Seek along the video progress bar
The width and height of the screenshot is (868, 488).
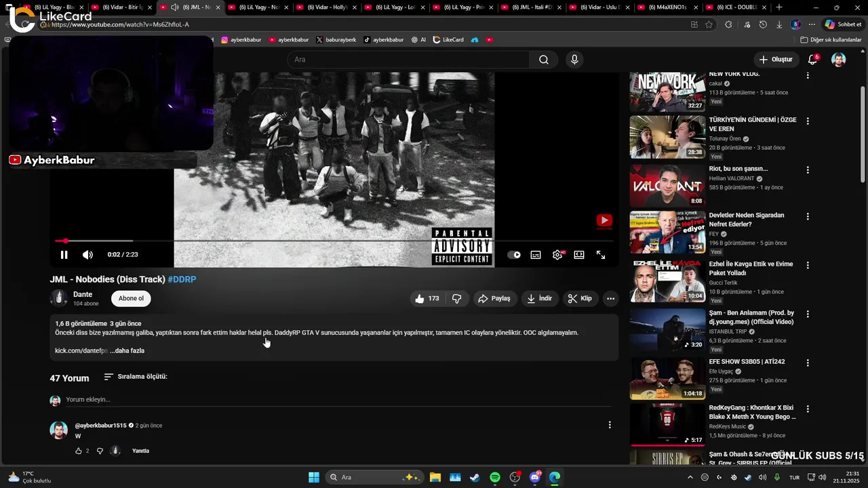(x=334, y=241)
